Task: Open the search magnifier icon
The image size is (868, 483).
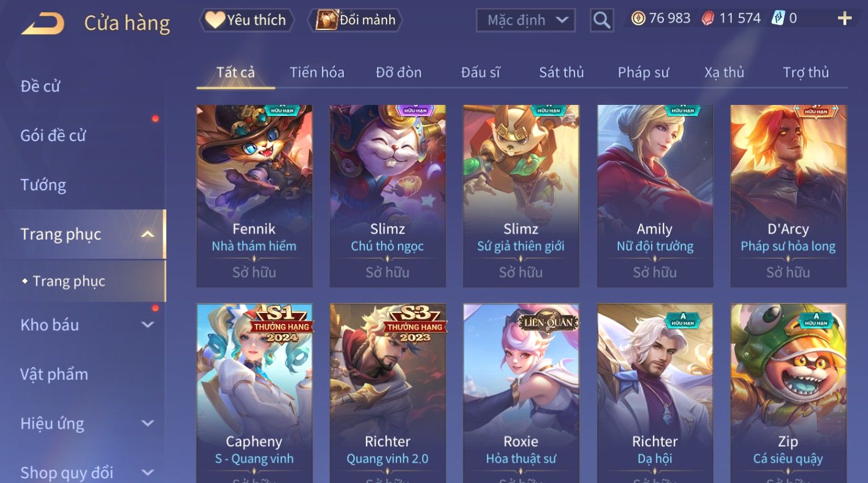Action: click(602, 20)
